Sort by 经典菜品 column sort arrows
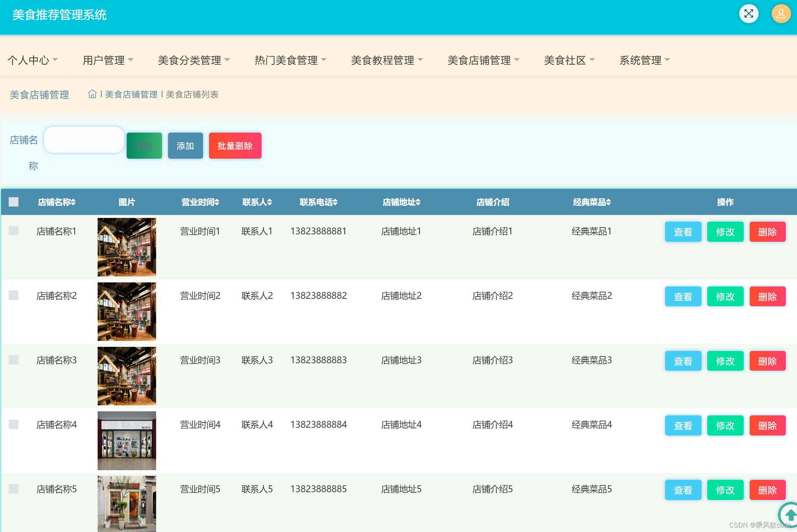The width and height of the screenshot is (797, 532). coord(608,202)
